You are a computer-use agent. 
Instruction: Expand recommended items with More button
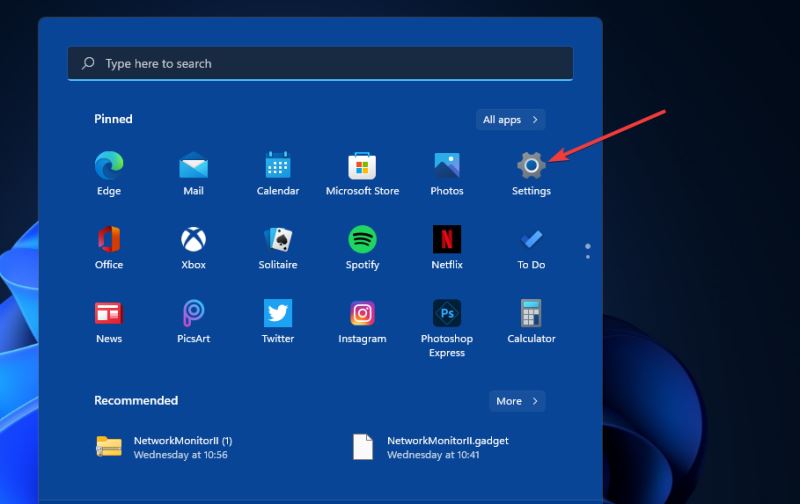click(516, 401)
